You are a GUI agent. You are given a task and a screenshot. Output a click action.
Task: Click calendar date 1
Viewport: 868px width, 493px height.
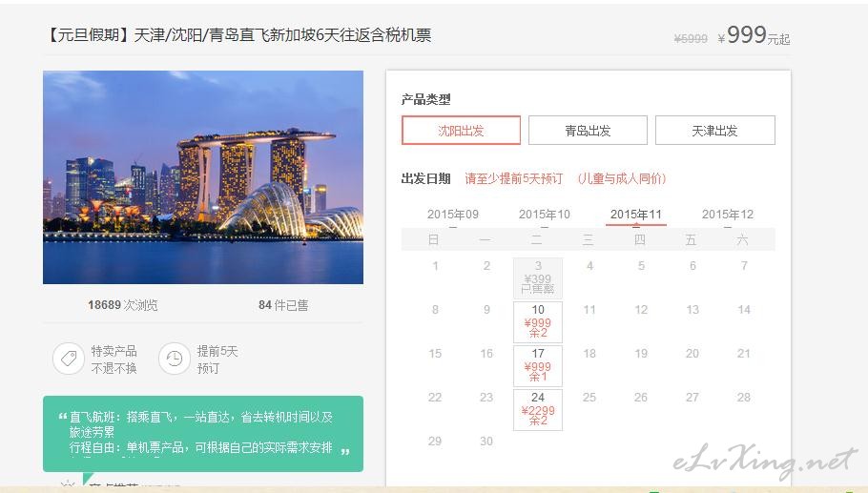[x=435, y=266]
